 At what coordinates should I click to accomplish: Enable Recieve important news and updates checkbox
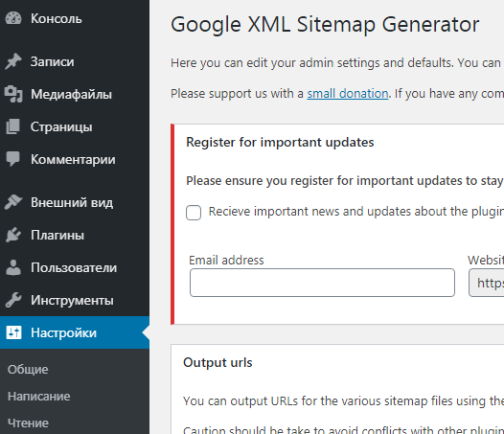[194, 213]
